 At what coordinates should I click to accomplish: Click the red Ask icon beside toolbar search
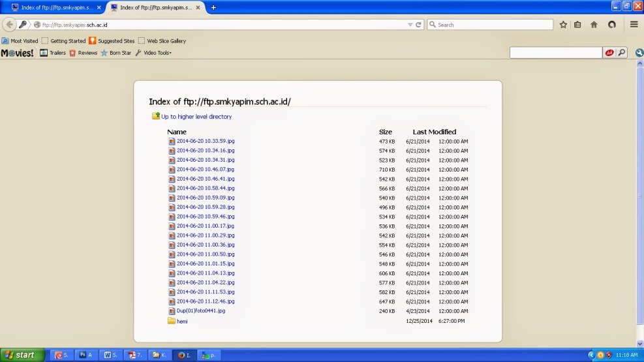coord(609,53)
